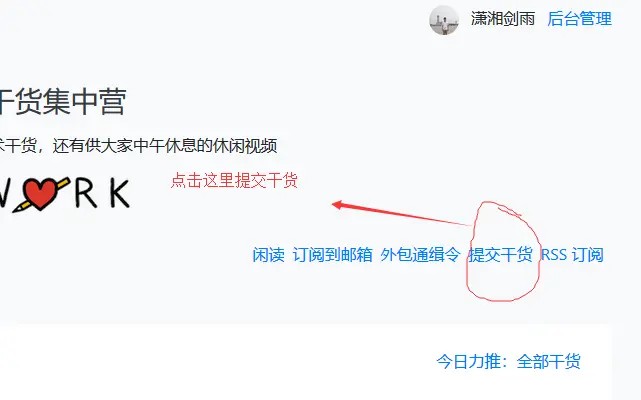The width and height of the screenshot is (641, 400).
Task: Click the subtitle mentioning 休闲视频
Action: 139,146
